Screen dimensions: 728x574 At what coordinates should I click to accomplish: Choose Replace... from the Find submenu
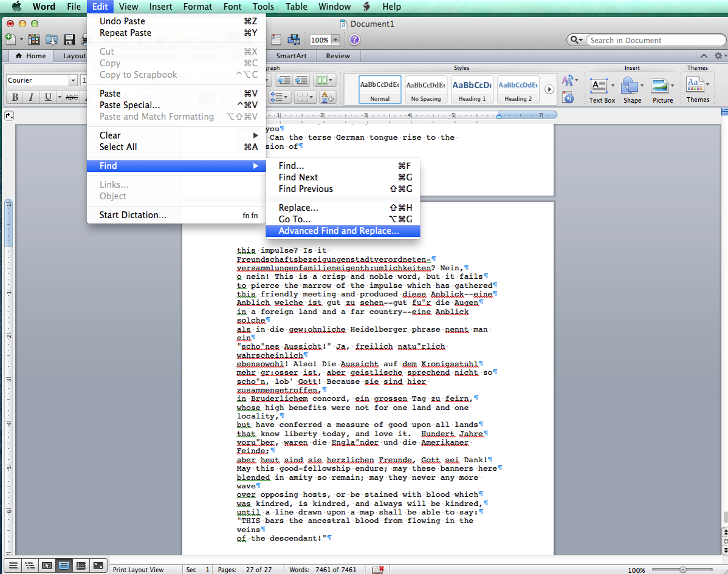pyautogui.click(x=298, y=208)
